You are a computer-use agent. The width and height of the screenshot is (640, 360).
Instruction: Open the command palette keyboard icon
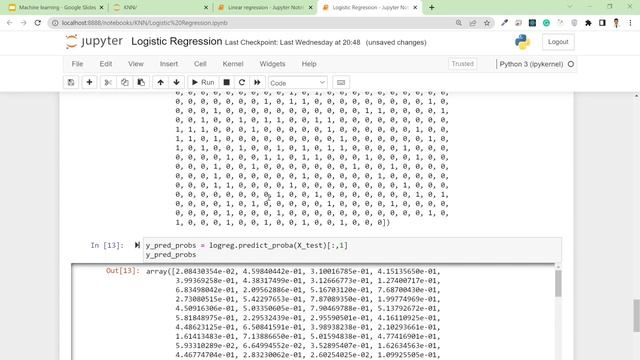coord(341,82)
